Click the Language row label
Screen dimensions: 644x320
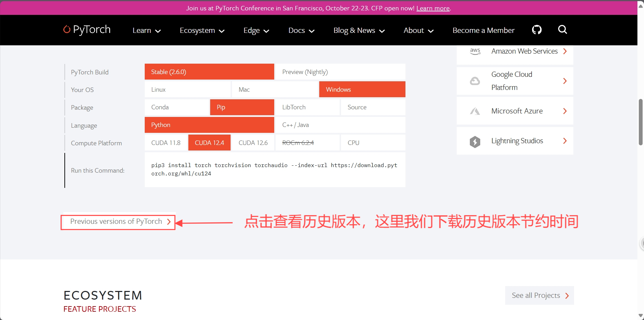click(x=84, y=126)
